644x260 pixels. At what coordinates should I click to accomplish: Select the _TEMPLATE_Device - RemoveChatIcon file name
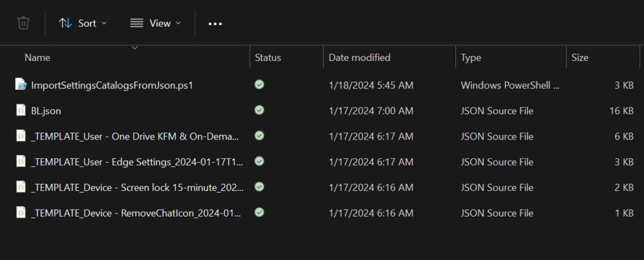[136, 213]
